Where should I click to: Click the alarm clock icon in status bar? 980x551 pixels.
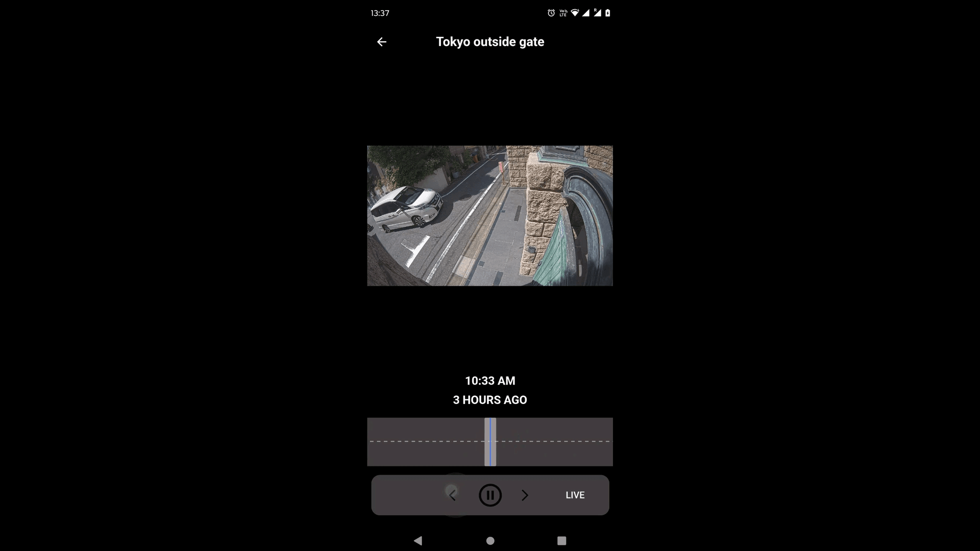[551, 13]
